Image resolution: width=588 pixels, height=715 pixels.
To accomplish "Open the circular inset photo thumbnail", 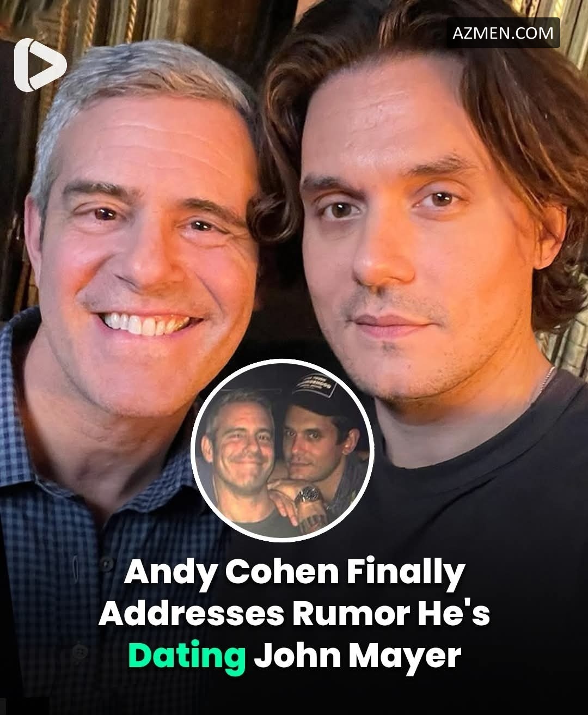I will 283,450.
